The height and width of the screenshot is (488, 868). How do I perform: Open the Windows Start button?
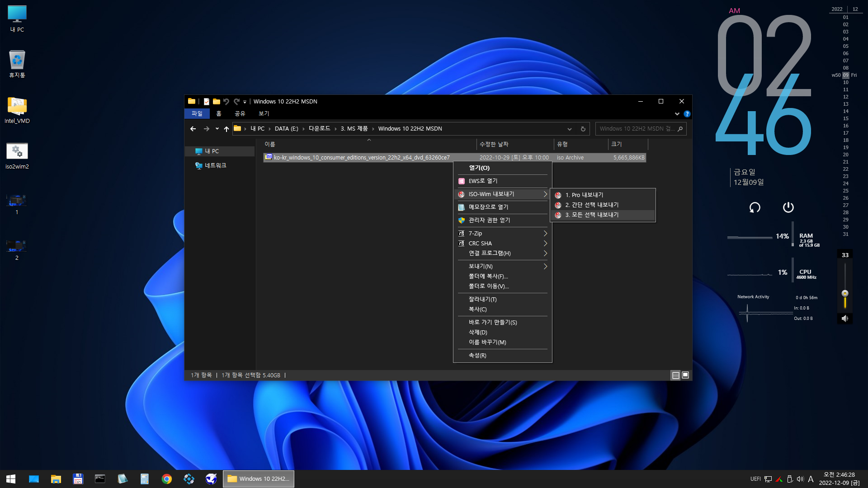click(x=11, y=479)
